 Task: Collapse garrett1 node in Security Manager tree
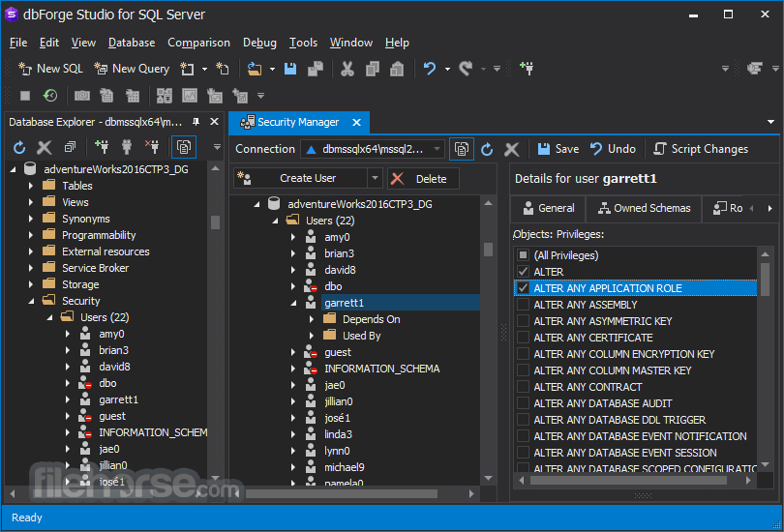click(293, 303)
